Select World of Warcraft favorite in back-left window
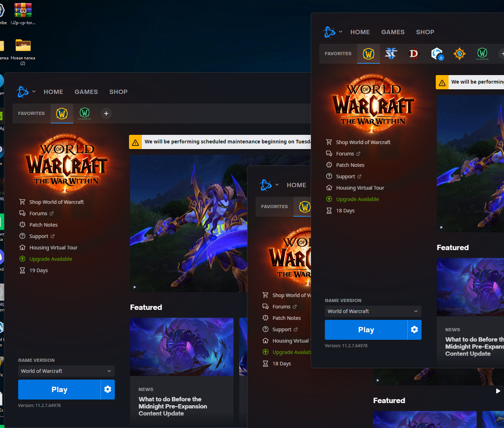504x428 pixels. point(62,113)
